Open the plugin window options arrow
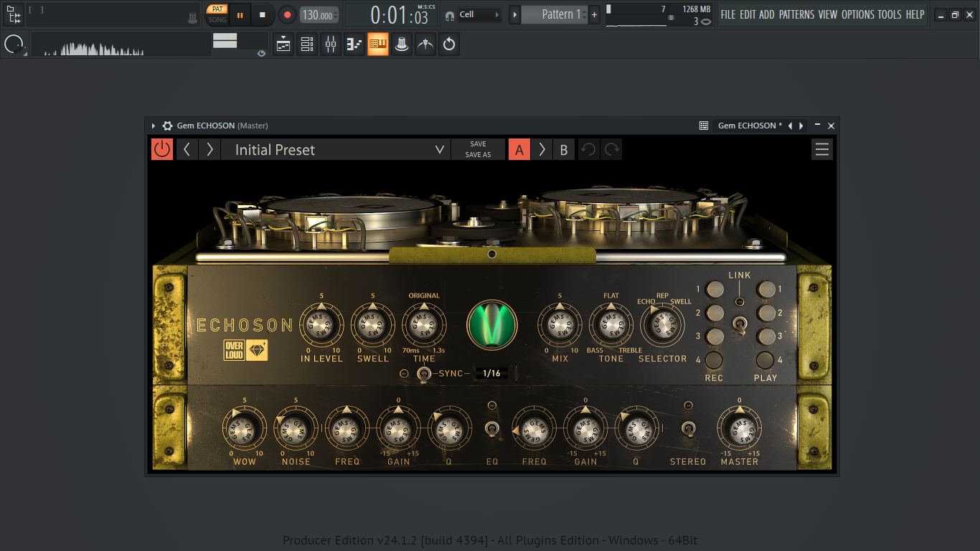 pos(153,126)
